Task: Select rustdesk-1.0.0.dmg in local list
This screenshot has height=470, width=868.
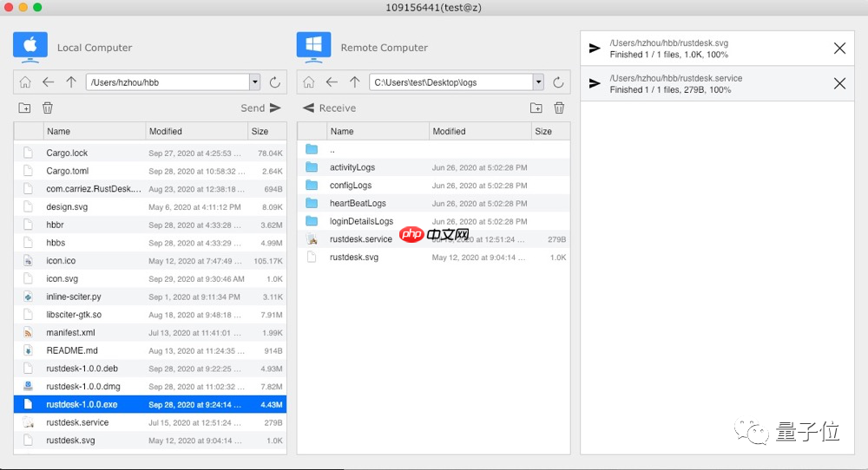Action: pyautogui.click(x=150, y=387)
